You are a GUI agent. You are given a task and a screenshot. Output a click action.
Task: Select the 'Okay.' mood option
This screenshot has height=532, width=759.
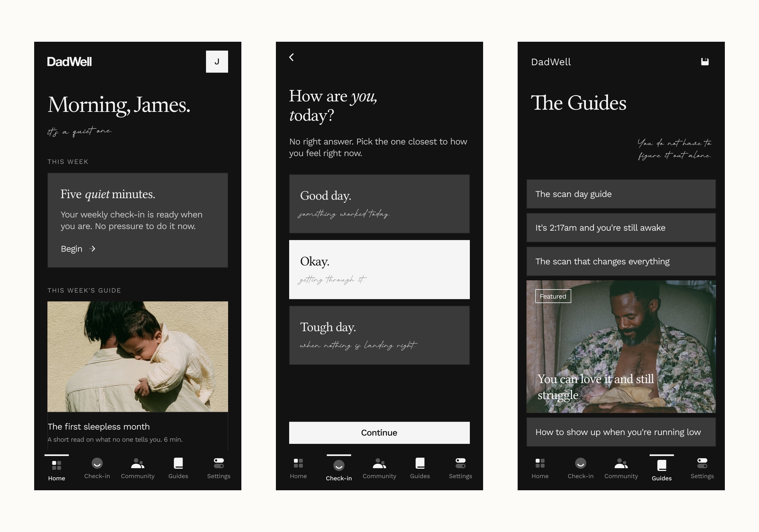(379, 269)
